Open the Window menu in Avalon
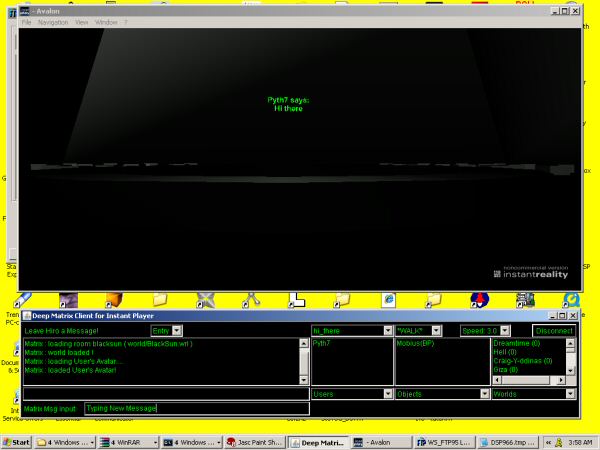 106,22
